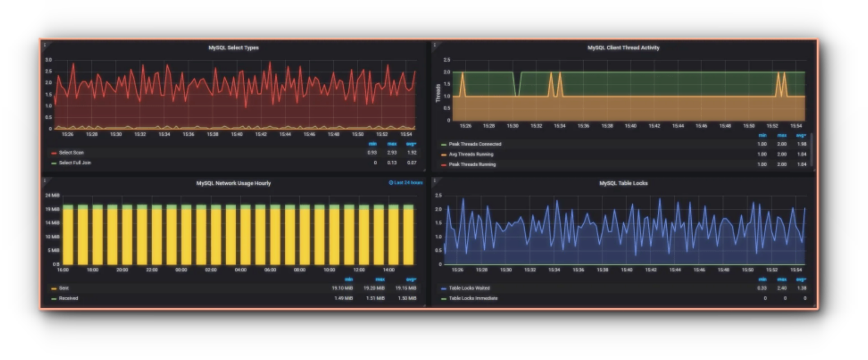Click the green Table Locks Immediate swatch

tap(443, 299)
